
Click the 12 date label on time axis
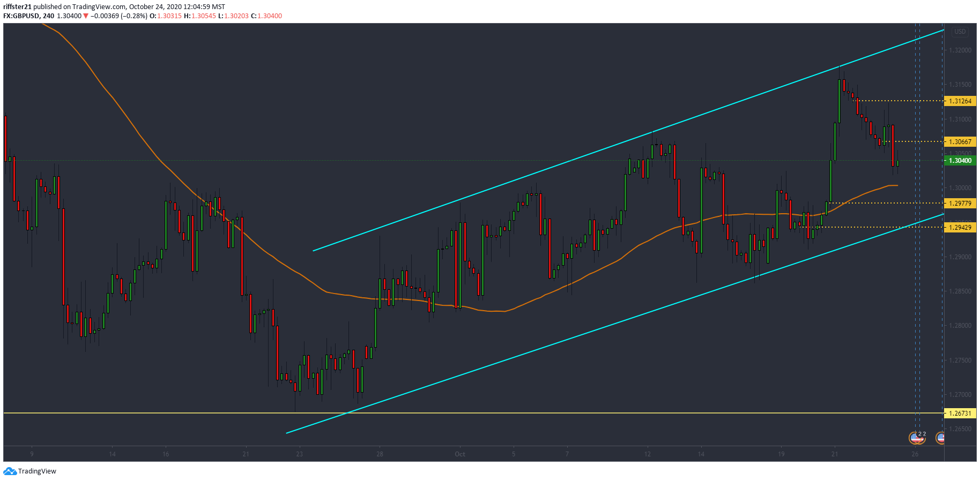pyautogui.click(x=648, y=454)
